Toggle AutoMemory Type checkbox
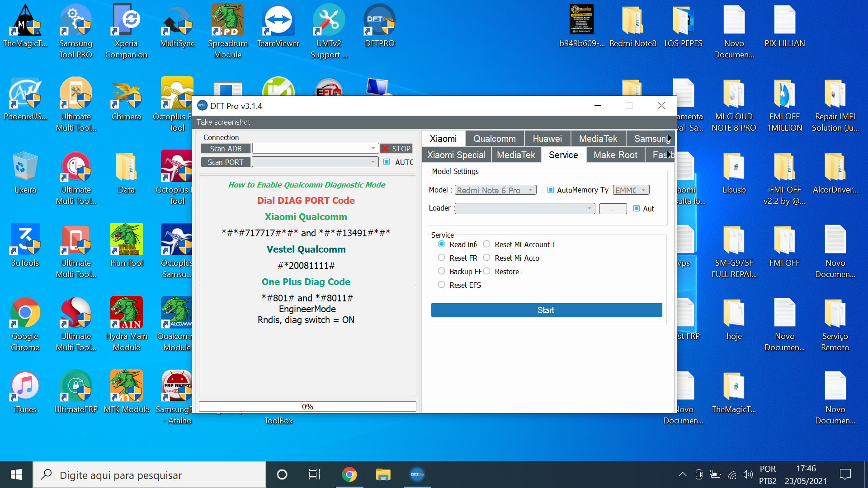Viewport: 868px width, 488px height. pos(551,190)
